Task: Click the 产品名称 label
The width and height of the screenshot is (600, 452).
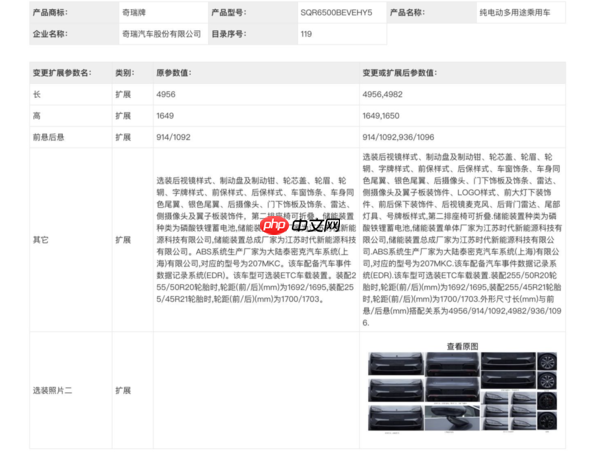Action: (x=408, y=13)
